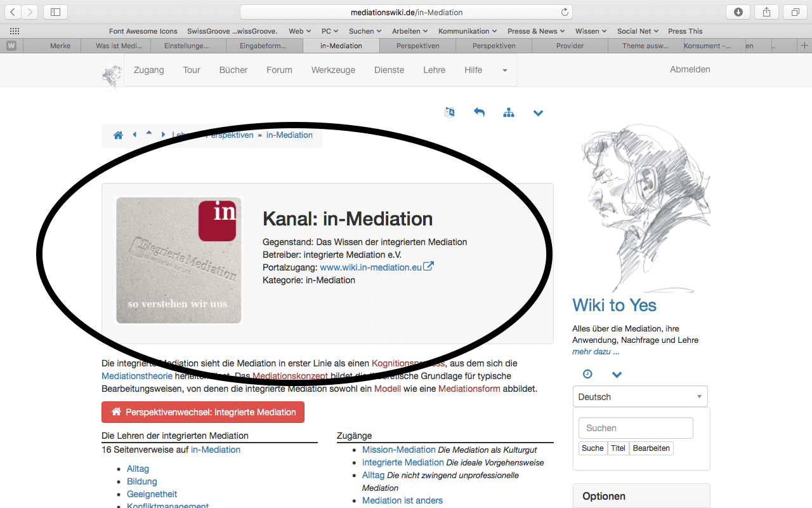Viewport: 812px width, 508px height.
Task: Click Perspektivenwechsel: integrierte Mediation button
Action: tap(203, 412)
